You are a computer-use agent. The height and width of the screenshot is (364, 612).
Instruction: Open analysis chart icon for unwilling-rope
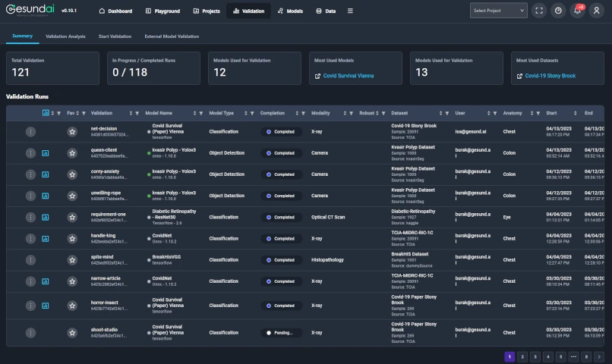pos(46,196)
